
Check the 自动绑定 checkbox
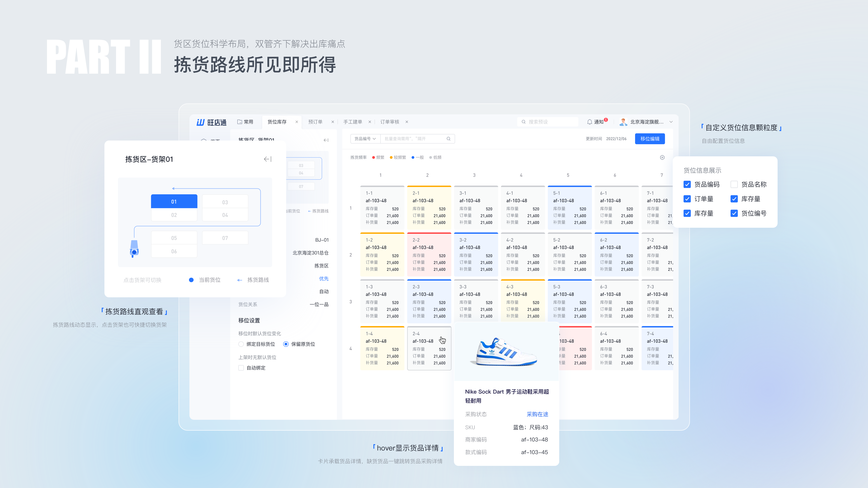click(241, 368)
